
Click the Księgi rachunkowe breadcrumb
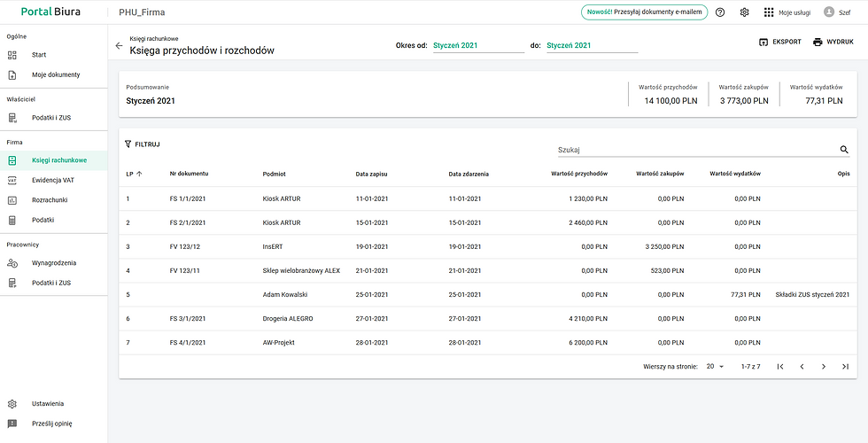pyautogui.click(x=154, y=39)
